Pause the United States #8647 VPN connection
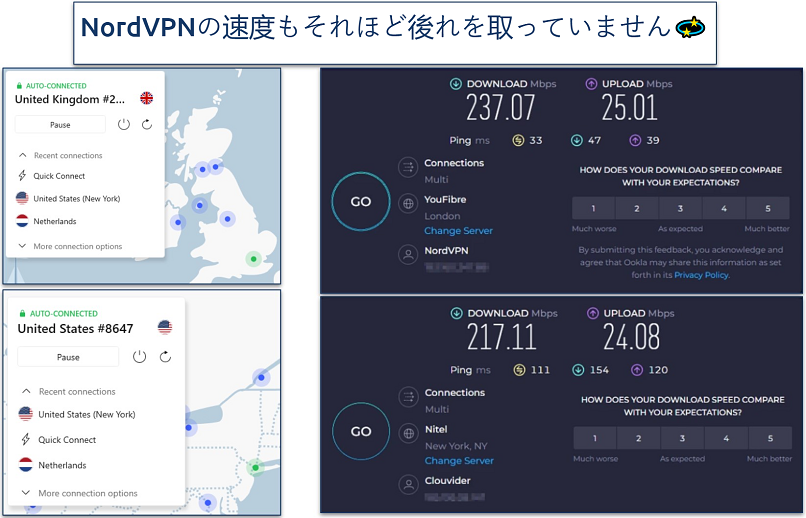806x518 pixels. (x=68, y=357)
